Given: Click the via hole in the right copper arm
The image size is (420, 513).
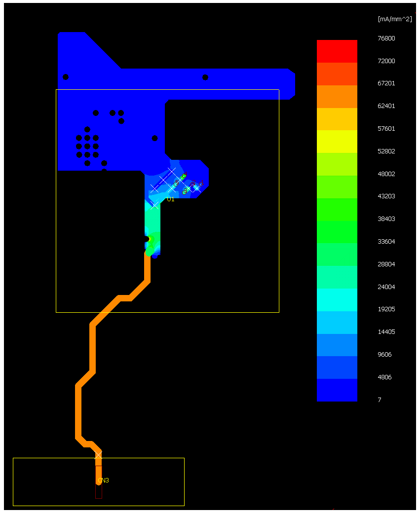Looking at the screenshot, I should pos(205,77).
